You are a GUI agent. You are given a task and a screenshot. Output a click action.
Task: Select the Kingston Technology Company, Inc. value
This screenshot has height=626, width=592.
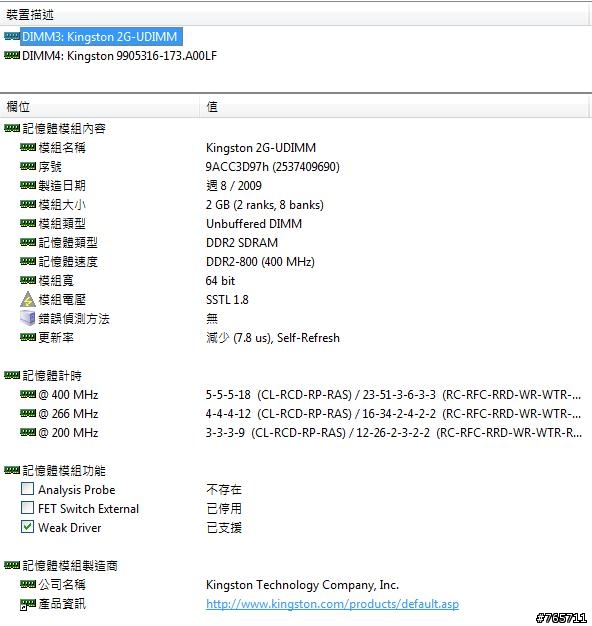pos(303,585)
